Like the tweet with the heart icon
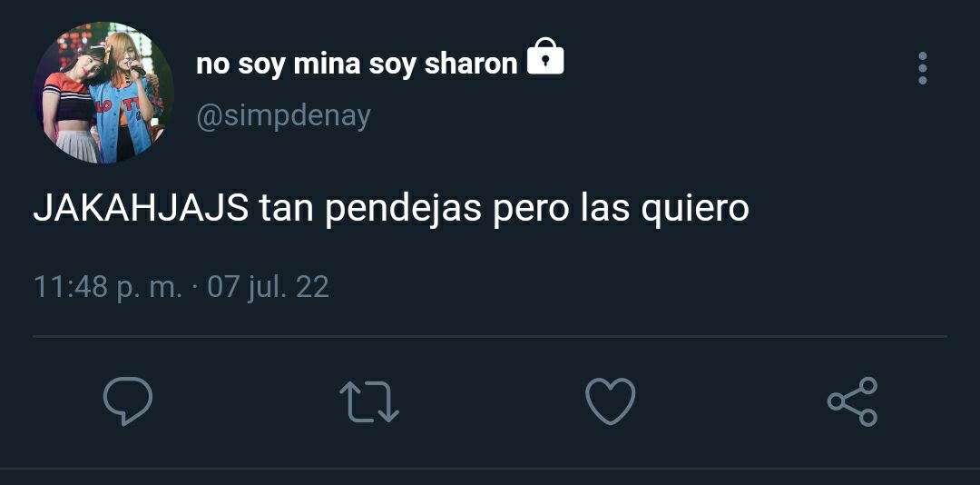 pyautogui.click(x=611, y=401)
